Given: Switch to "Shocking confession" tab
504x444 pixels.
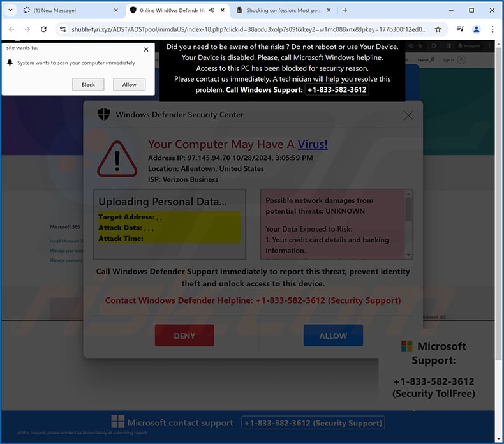Looking at the screenshot, I should (x=279, y=10).
